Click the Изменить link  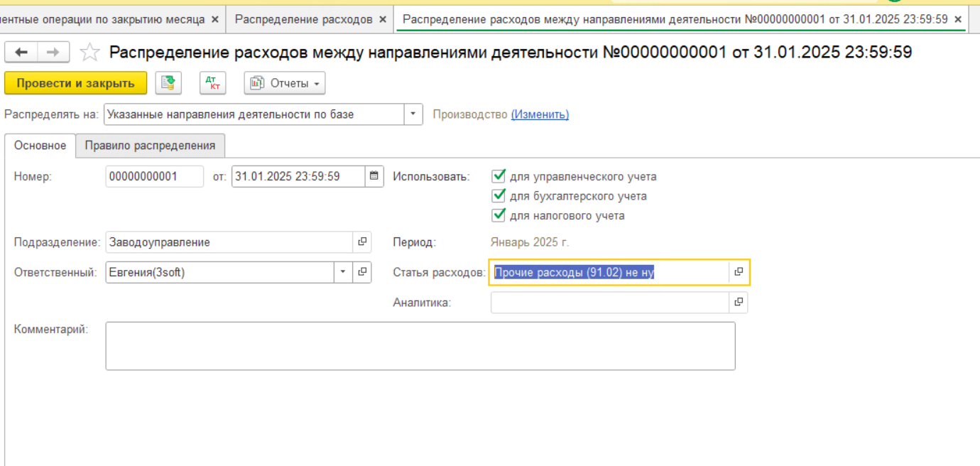[x=540, y=114]
